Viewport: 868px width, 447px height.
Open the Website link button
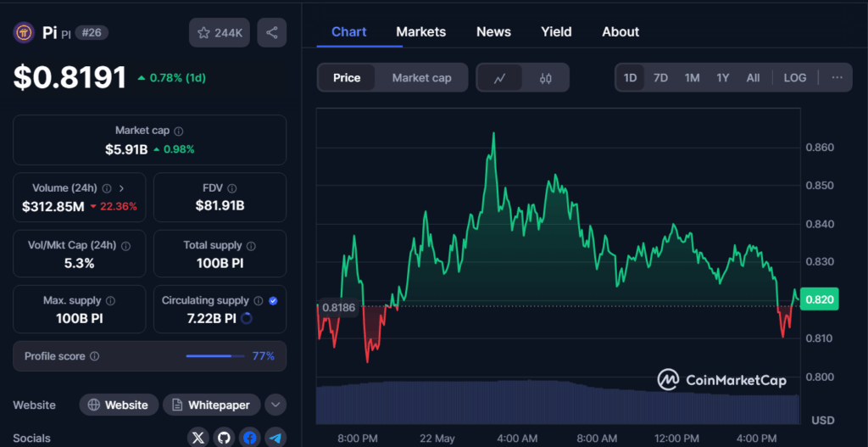tap(119, 405)
